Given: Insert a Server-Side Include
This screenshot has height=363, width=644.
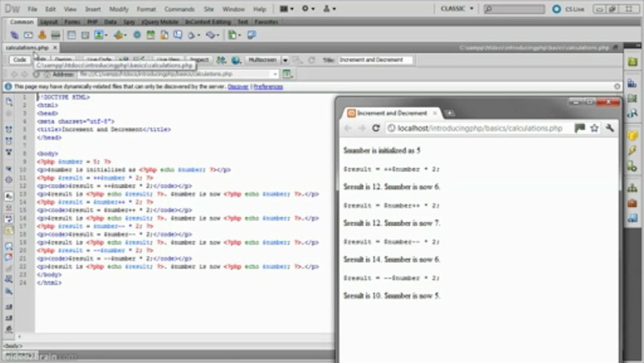Looking at the screenshot, I should tap(164, 35).
